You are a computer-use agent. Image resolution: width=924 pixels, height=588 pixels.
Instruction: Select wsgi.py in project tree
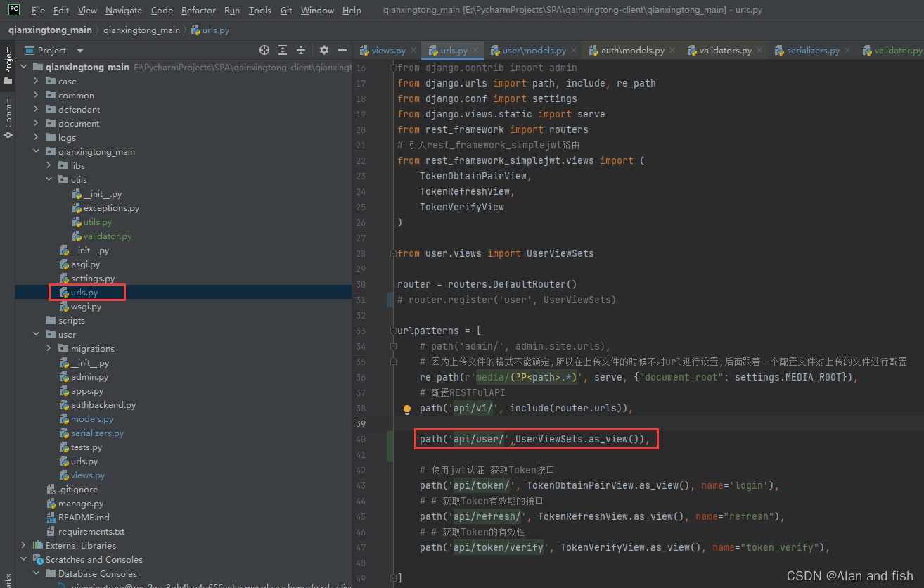click(x=86, y=307)
